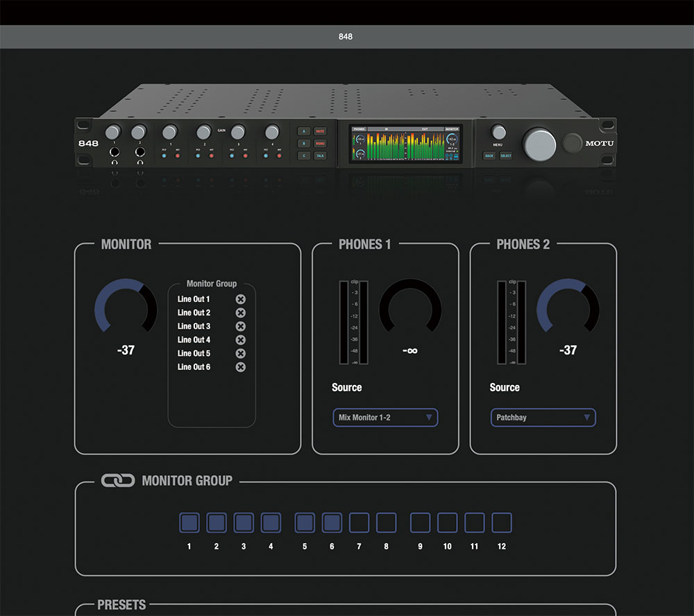Enable Monitor Group output 11
The image size is (694, 616).
475,522
